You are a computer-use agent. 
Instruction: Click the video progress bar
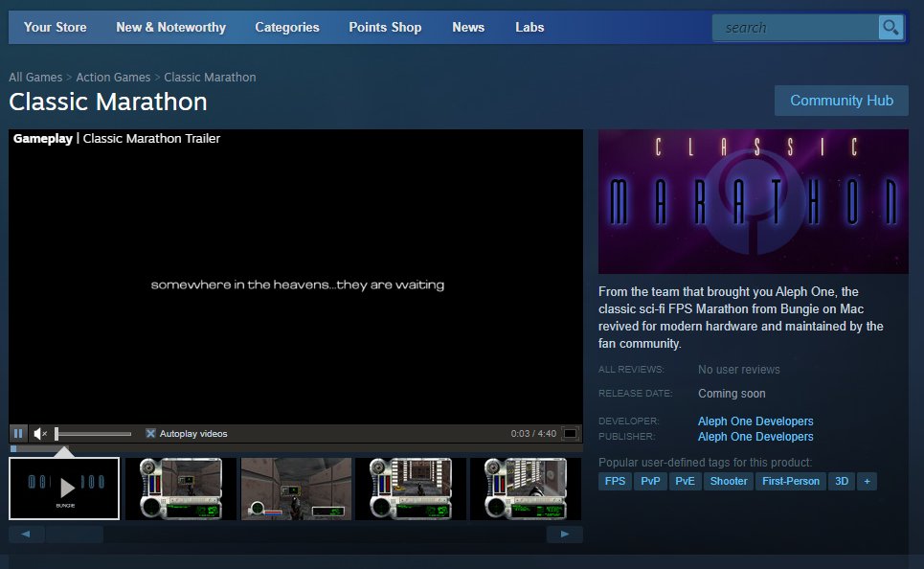click(296, 448)
